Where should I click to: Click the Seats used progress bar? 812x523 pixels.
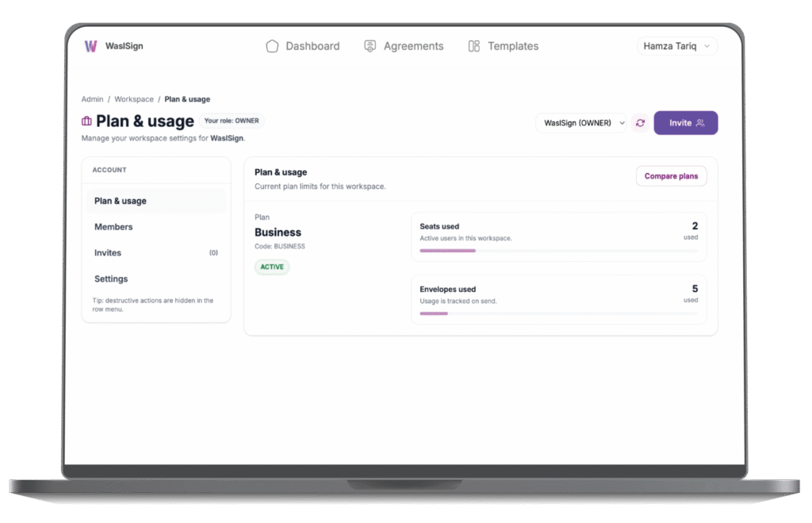tap(558, 251)
